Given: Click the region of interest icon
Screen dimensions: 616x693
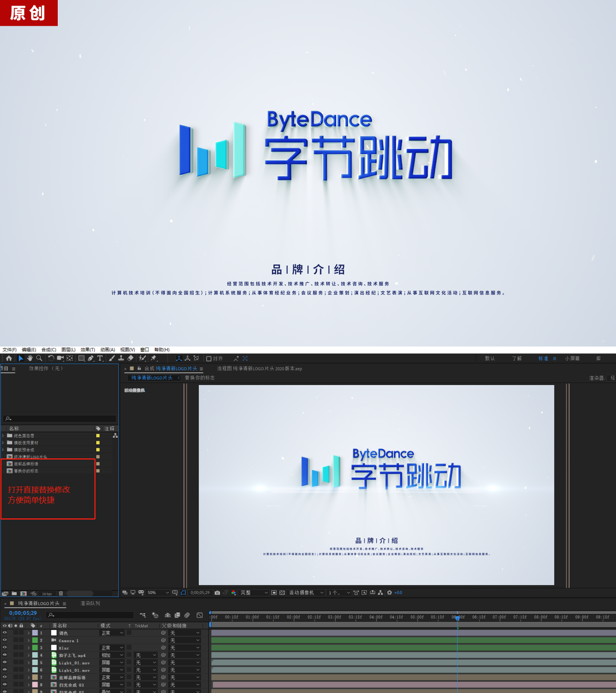Looking at the screenshot, I should pyautogui.click(x=274, y=592).
